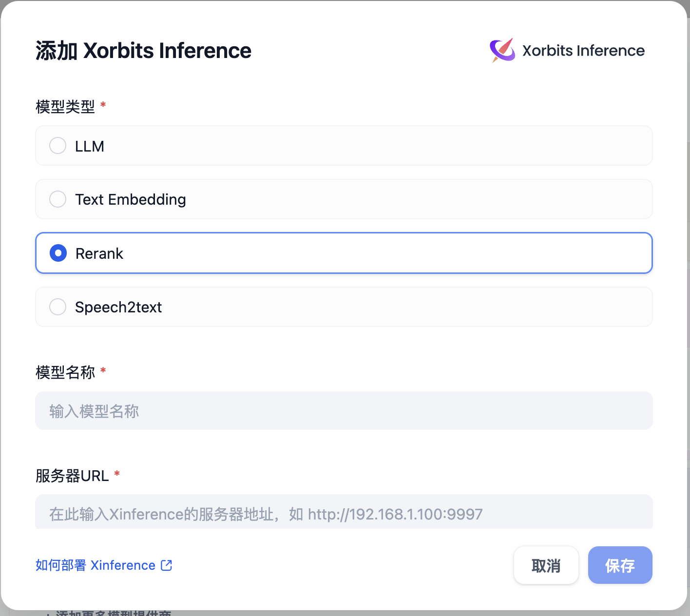Focus the 服务器URL address input field
Viewport: 690px width, 616px height.
[x=344, y=513]
